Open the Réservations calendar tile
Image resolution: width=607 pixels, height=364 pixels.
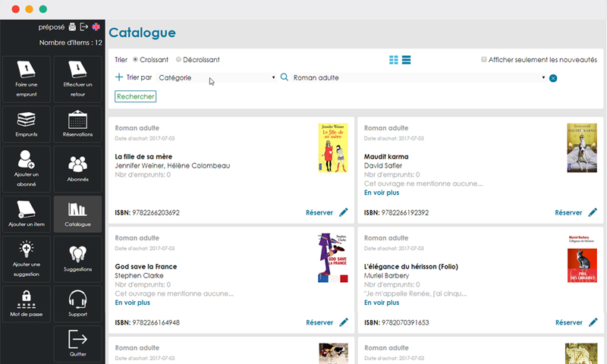78,124
